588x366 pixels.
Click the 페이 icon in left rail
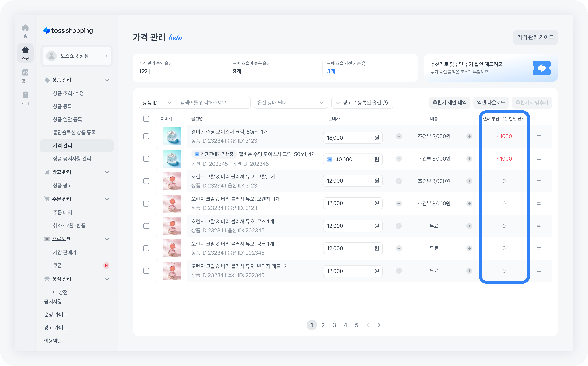click(x=25, y=95)
